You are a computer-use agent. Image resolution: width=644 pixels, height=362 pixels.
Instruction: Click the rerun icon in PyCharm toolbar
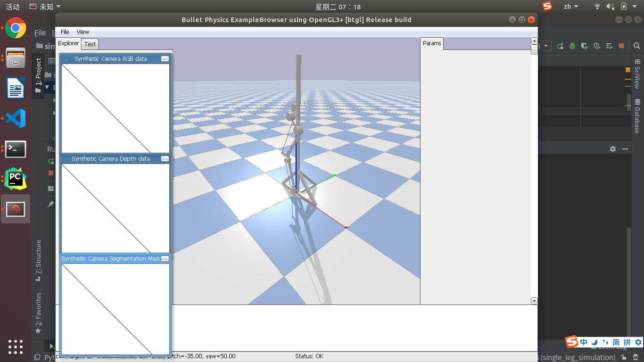(x=560, y=46)
